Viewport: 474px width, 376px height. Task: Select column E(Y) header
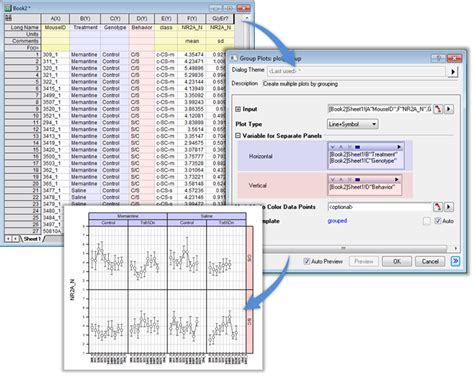pyautogui.click(x=166, y=19)
